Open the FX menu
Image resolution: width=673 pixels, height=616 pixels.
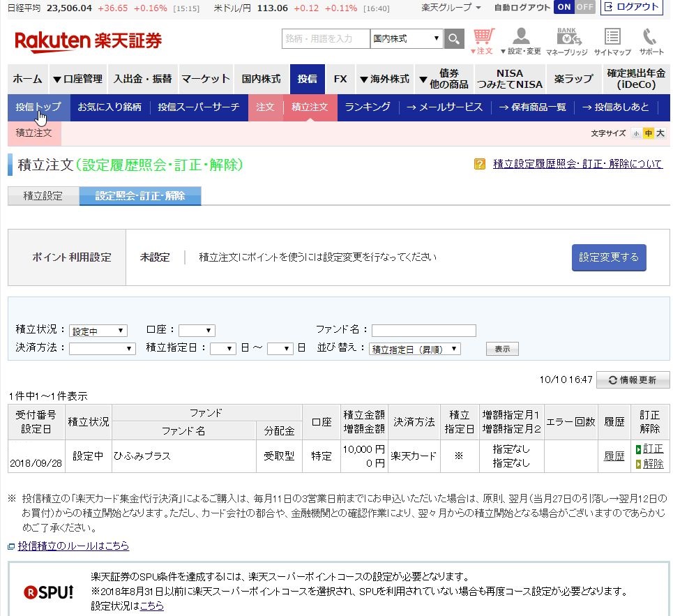pos(340,79)
